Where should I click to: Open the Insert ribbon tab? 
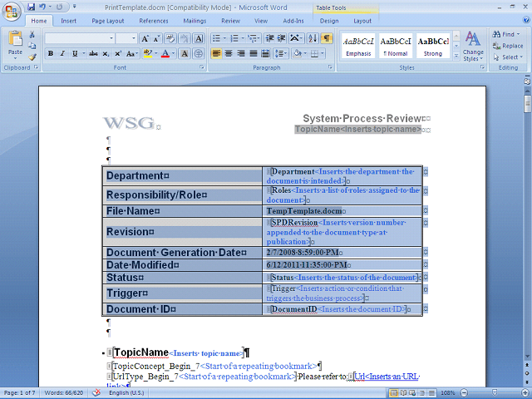click(68, 21)
